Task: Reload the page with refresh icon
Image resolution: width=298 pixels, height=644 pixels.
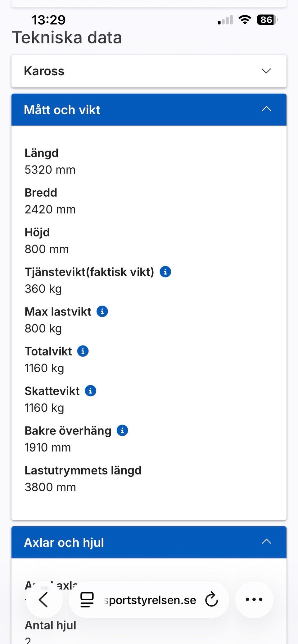Action: tap(212, 599)
